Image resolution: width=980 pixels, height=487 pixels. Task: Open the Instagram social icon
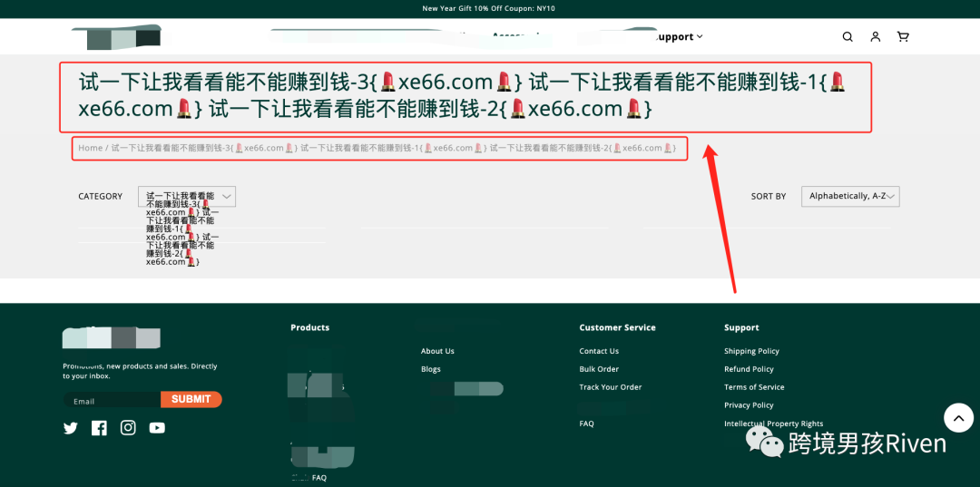(x=128, y=428)
